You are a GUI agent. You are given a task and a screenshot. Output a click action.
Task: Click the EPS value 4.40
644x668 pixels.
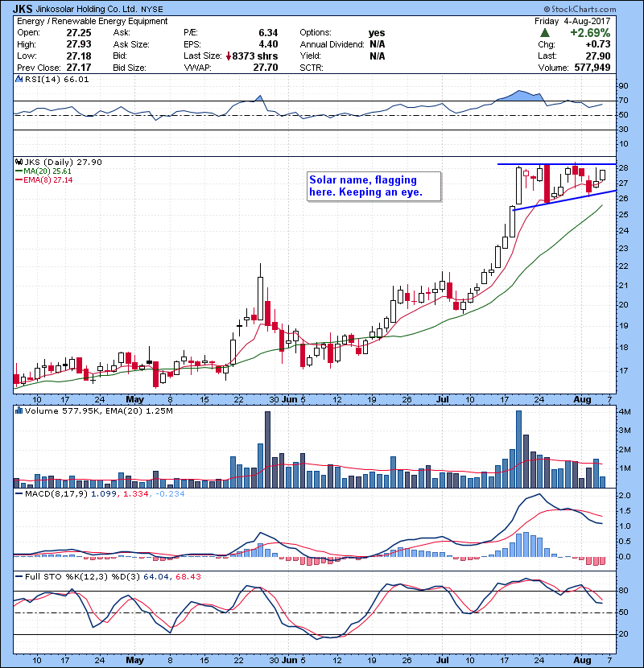tap(268, 44)
